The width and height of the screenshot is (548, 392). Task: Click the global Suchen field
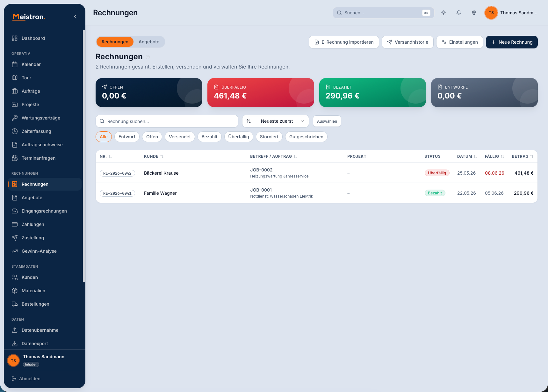click(383, 13)
